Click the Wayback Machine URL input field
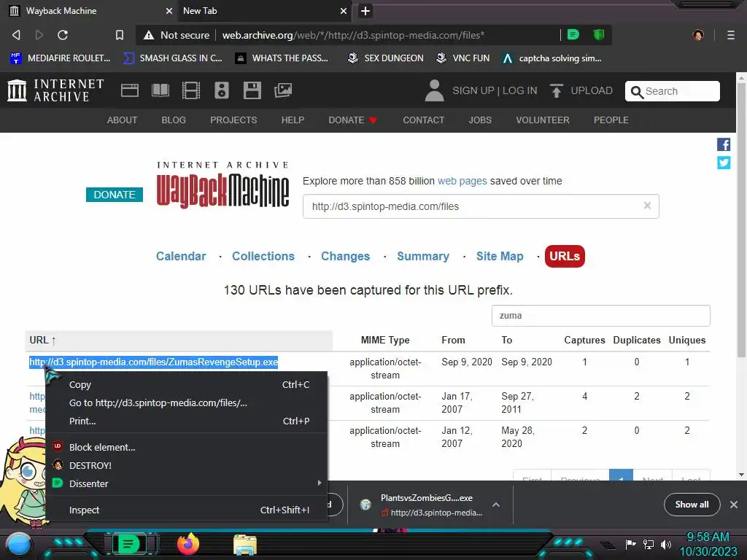Screen dimensions: 747x560 481,206
